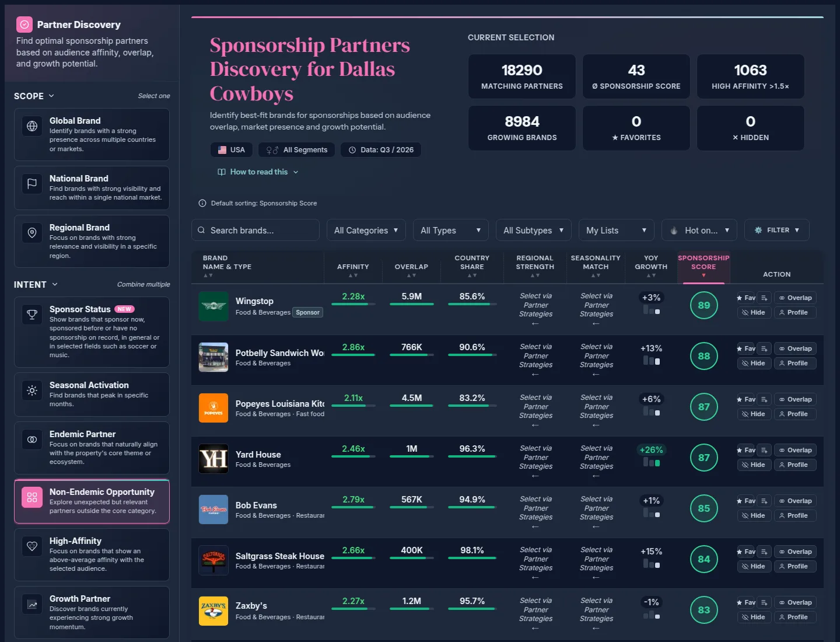Click Overlap button for Bob Evans

(794, 501)
